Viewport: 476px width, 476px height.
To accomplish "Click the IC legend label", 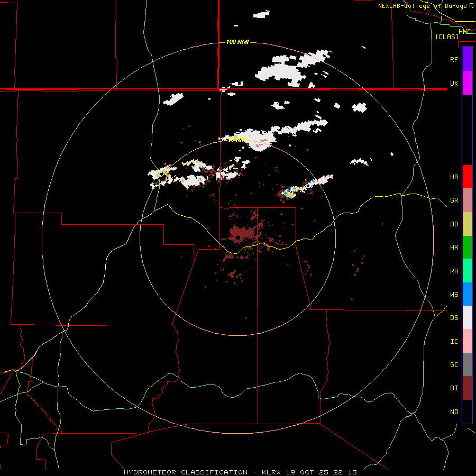I will pyautogui.click(x=454, y=342).
